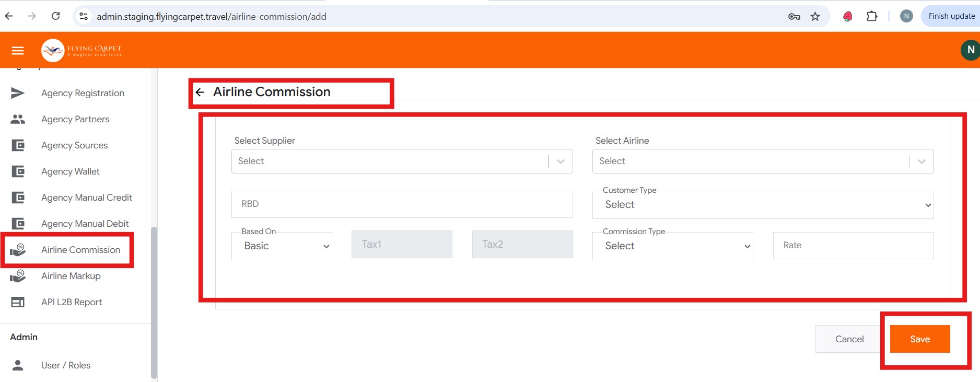
Task: Open Agency Manual Credit menu item
Action: [87, 198]
